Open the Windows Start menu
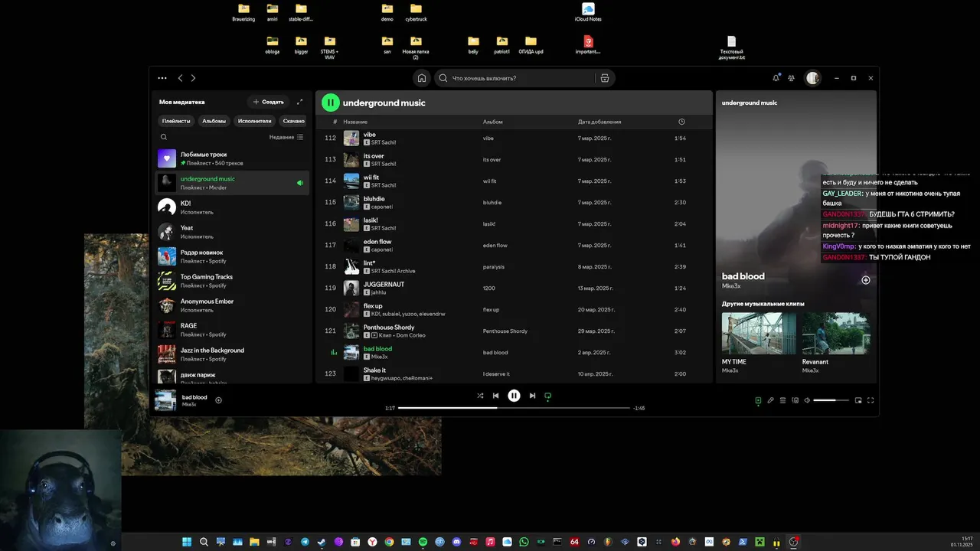This screenshot has width=980, height=551. pos(187,542)
